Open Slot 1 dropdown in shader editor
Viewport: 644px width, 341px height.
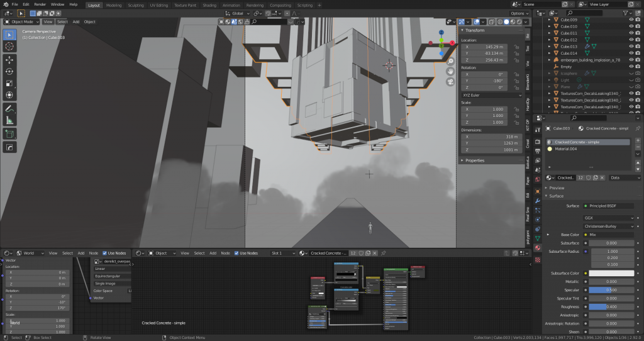[x=283, y=253]
